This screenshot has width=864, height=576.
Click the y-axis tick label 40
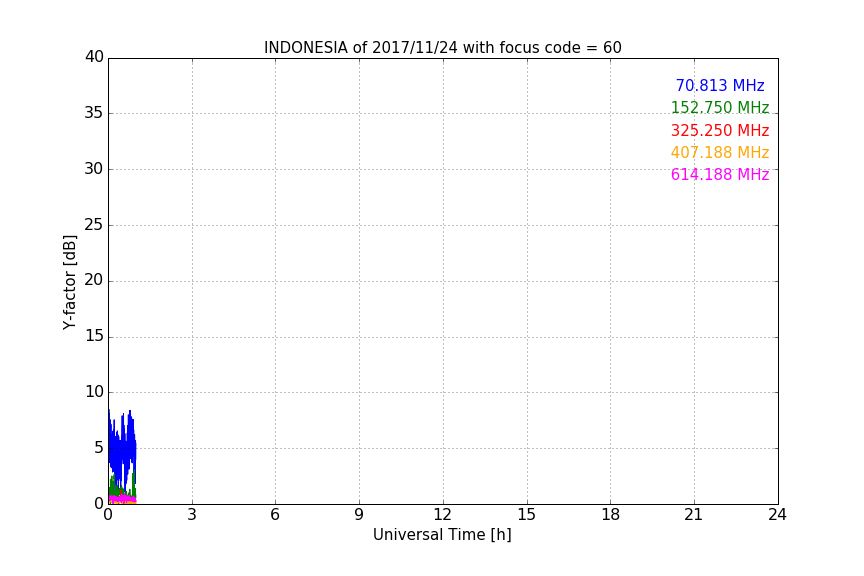coord(94,57)
